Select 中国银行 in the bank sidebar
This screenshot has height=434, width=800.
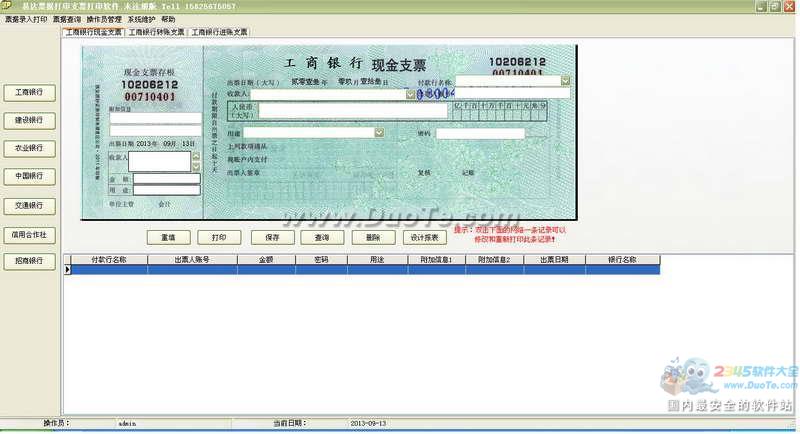pyautogui.click(x=29, y=176)
